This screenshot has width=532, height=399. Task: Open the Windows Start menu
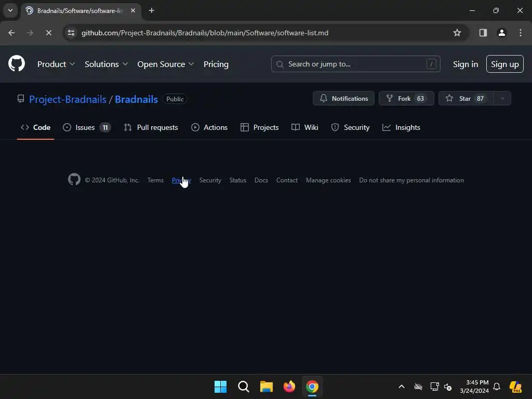click(x=220, y=387)
